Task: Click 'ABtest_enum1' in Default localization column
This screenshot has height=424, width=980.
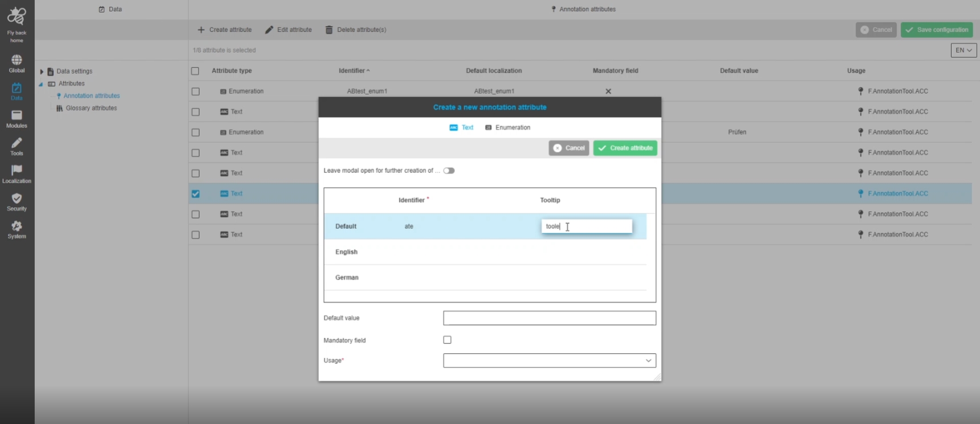Action: pyautogui.click(x=494, y=91)
